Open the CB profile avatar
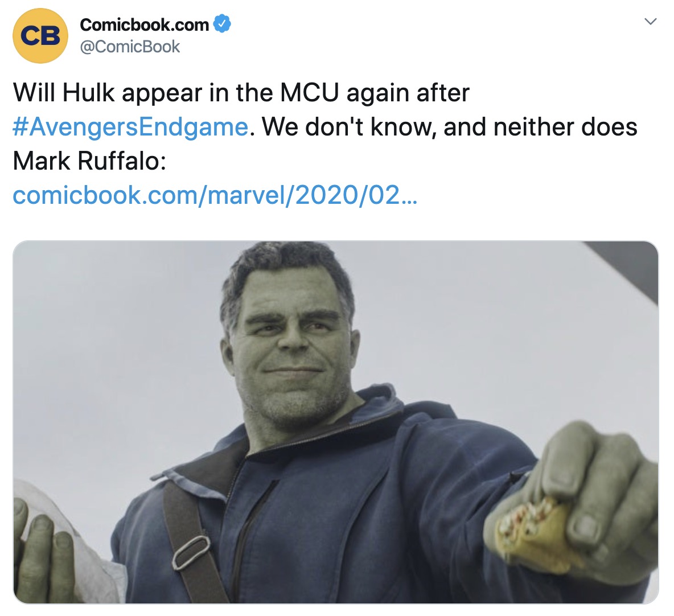The width and height of the screenshot is (674, 616). coord(40,36)
